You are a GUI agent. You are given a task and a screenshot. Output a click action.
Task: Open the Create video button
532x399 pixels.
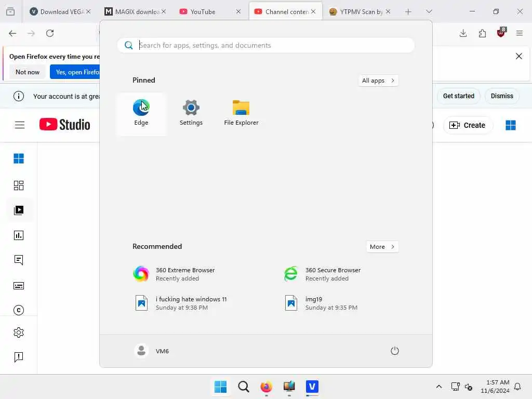pos(468,125)
